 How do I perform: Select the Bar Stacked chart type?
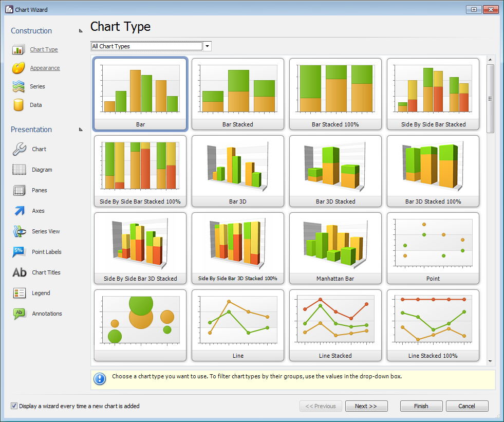(x=238, y=94)
